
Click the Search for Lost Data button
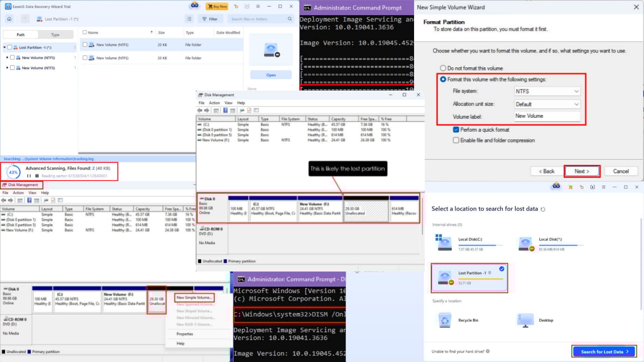[604, 351]
